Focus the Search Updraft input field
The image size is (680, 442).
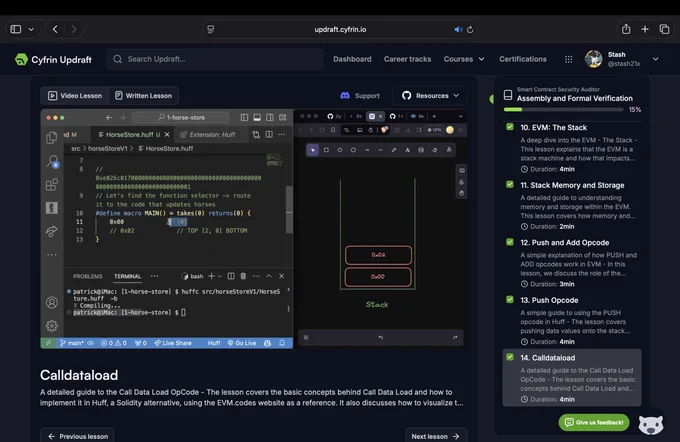click(x=215, y=59)
